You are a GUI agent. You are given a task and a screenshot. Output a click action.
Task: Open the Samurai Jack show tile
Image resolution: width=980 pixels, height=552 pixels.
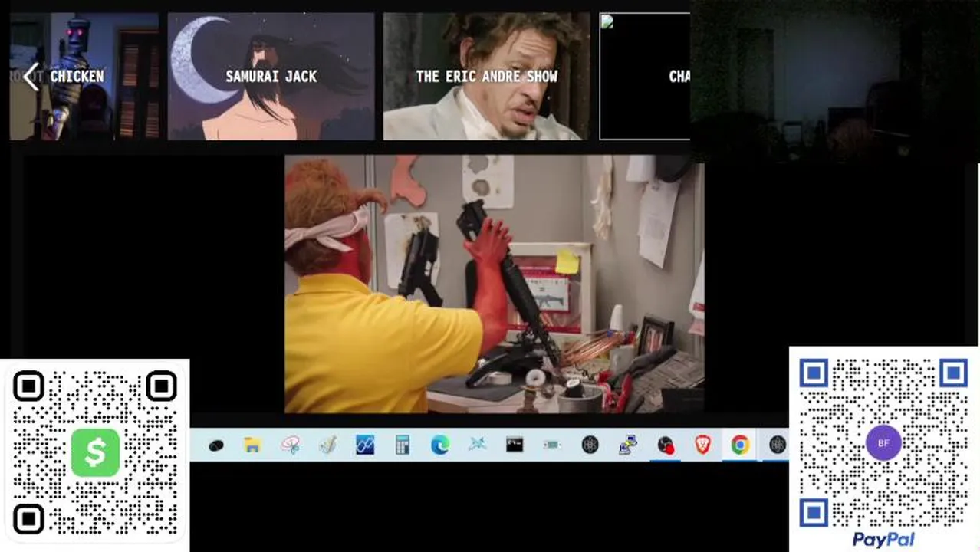pyautogui.click(x=271, y=77)
